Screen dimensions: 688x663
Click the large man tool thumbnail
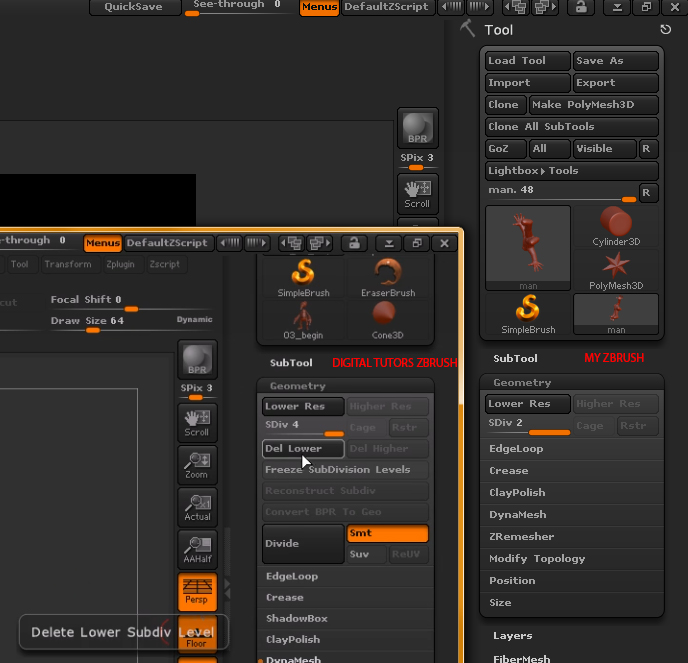[x=528, y=248]
